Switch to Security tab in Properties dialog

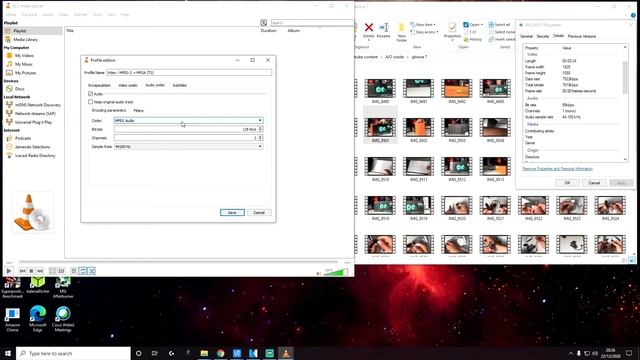coord(543,36)
